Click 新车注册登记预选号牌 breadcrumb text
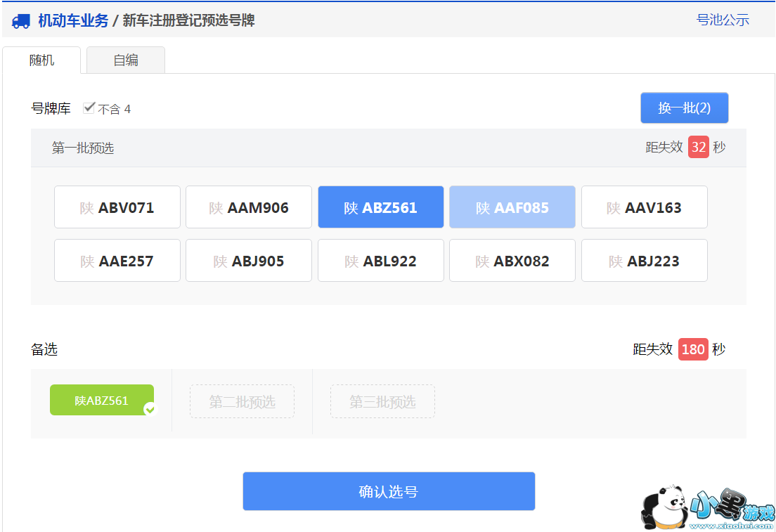This screenshot has height=532, width=776. pos(188,21)
